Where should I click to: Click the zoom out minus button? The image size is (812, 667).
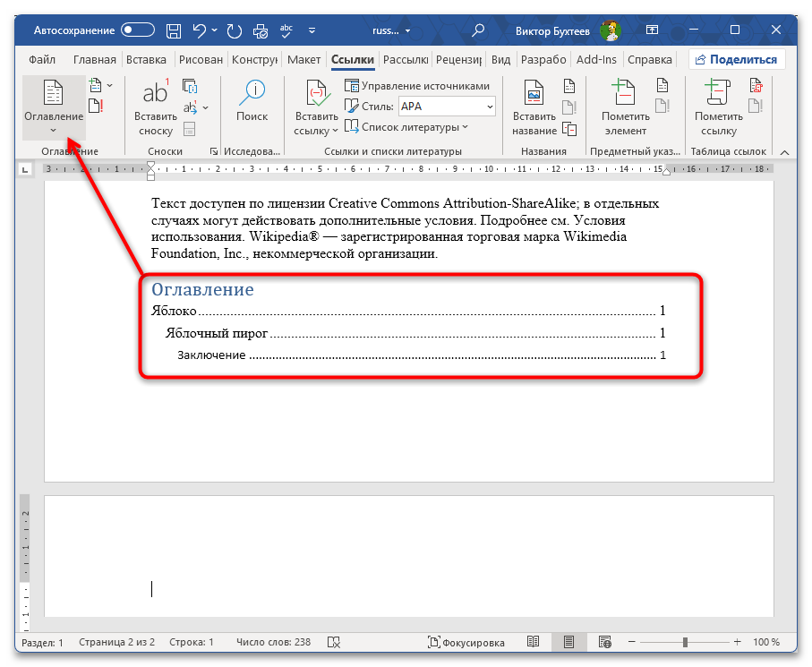tap(632, 642)
